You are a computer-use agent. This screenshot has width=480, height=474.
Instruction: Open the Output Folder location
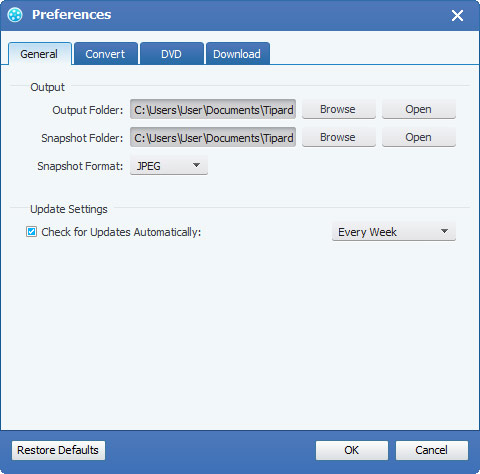[419, 109]
